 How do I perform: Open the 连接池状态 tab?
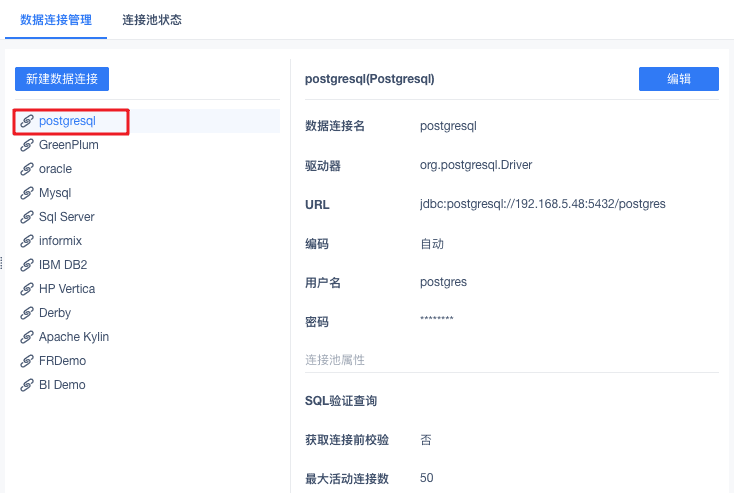152,20
